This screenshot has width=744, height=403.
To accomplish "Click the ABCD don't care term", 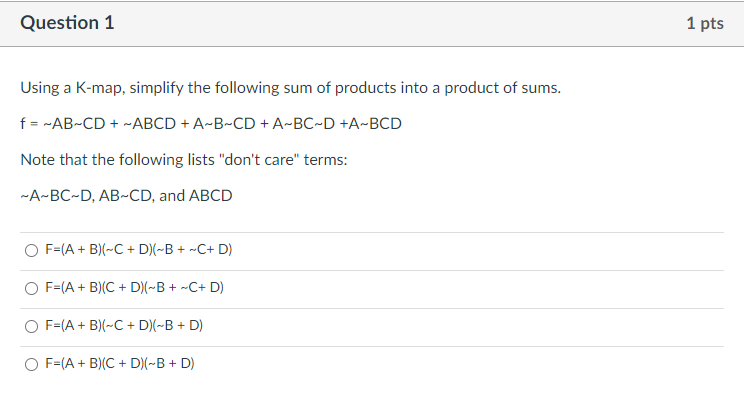I will [x=211, y=196].
